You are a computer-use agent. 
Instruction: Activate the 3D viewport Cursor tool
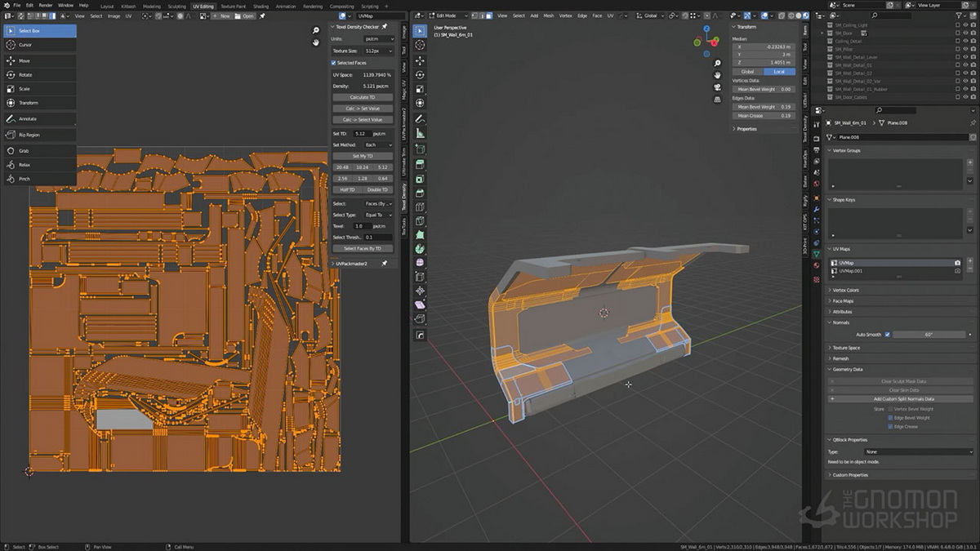pyautogui.click(x=420, y=46)
